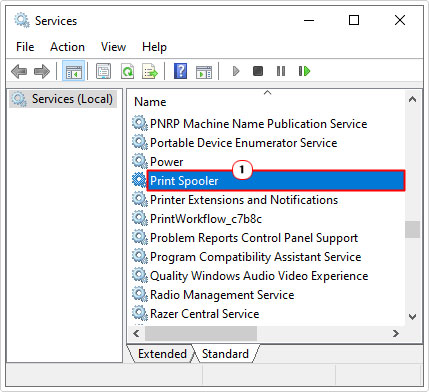The height and width of the screenshot is (392, 429).
Task: Close the Services window
Action: point(400,21)
